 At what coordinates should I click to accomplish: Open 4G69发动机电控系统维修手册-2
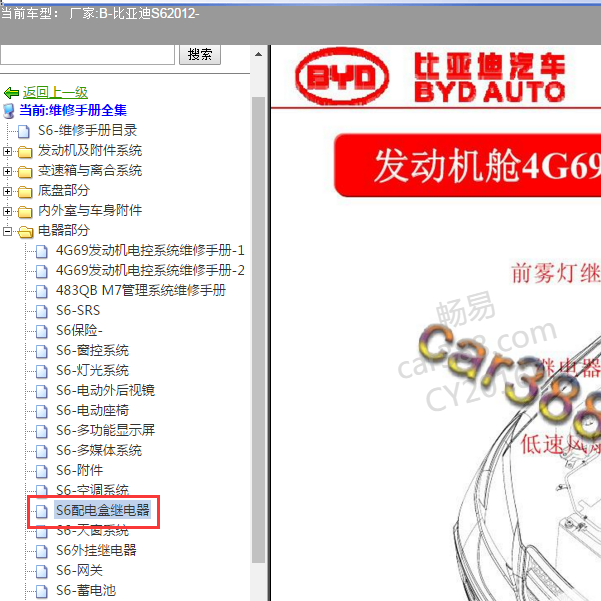point(150,270)
